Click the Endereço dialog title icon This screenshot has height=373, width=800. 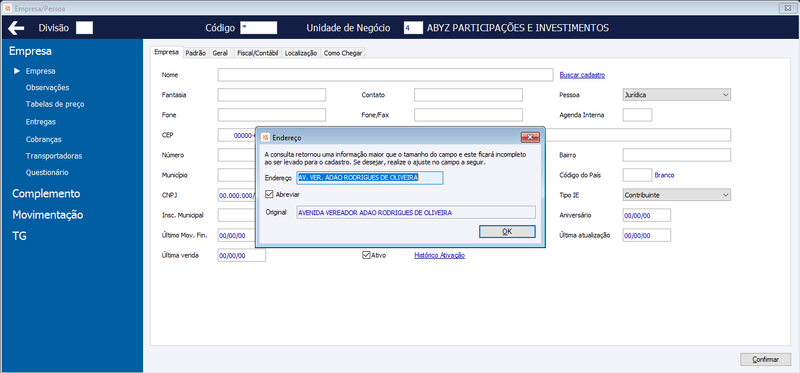click(x=265, y=138)
